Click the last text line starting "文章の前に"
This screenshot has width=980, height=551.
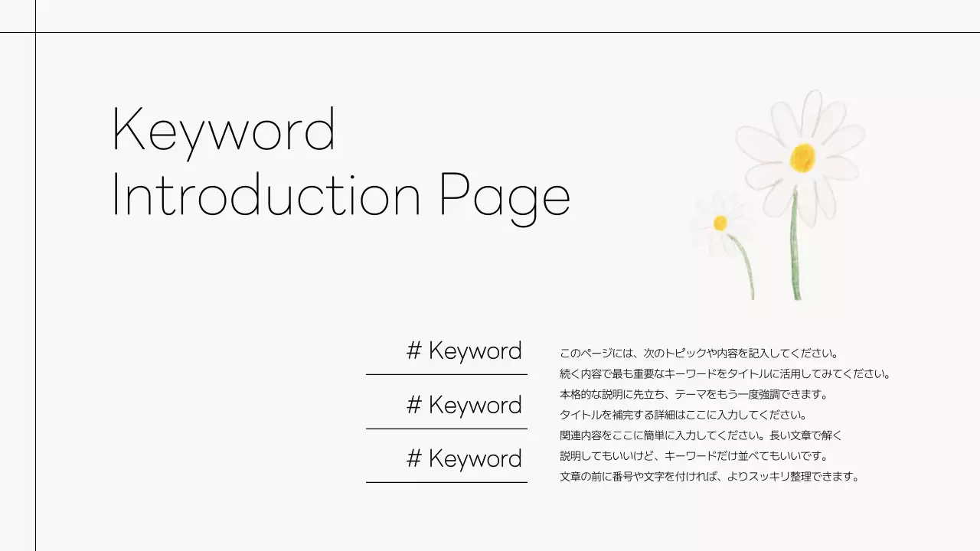pos(710,477)
